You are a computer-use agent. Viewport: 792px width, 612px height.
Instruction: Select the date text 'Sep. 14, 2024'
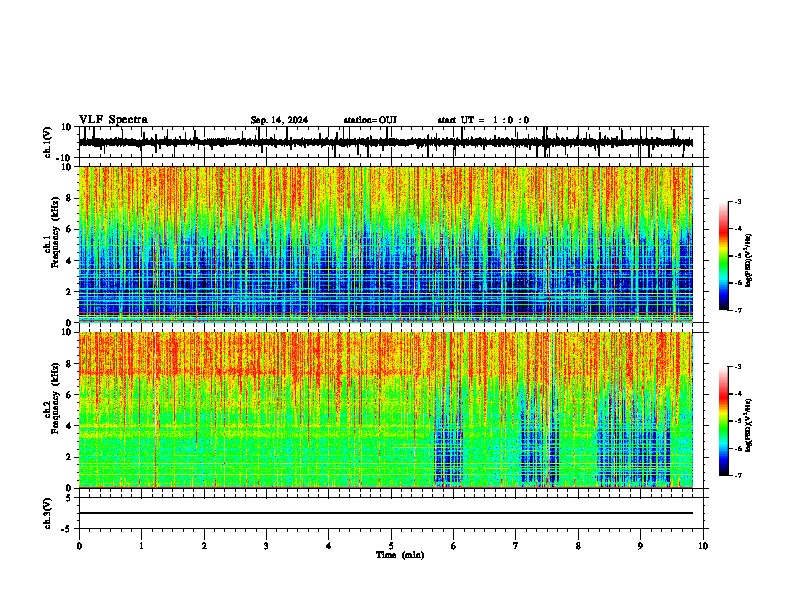tap(279, 120)
